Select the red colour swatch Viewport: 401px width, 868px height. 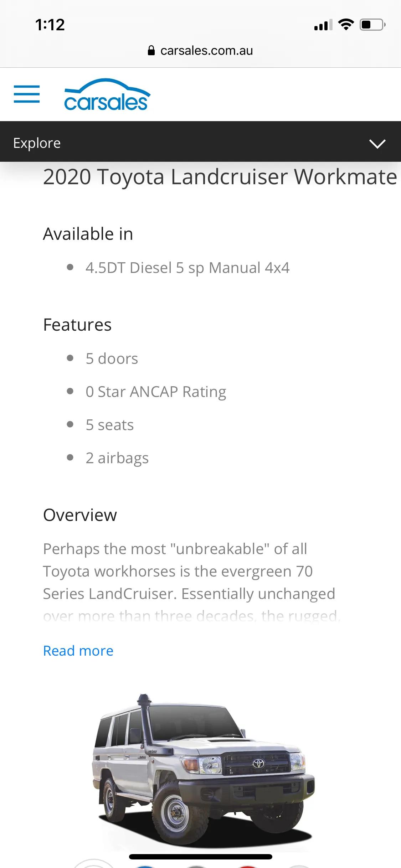248,866
